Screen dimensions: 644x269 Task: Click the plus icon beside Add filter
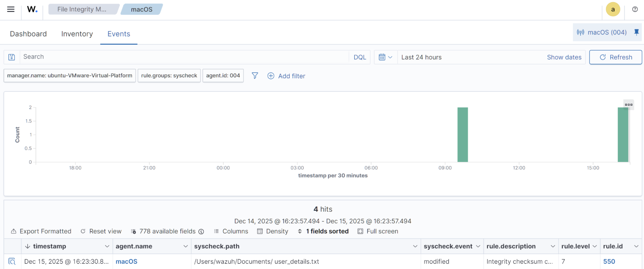(x=271, y=76)
